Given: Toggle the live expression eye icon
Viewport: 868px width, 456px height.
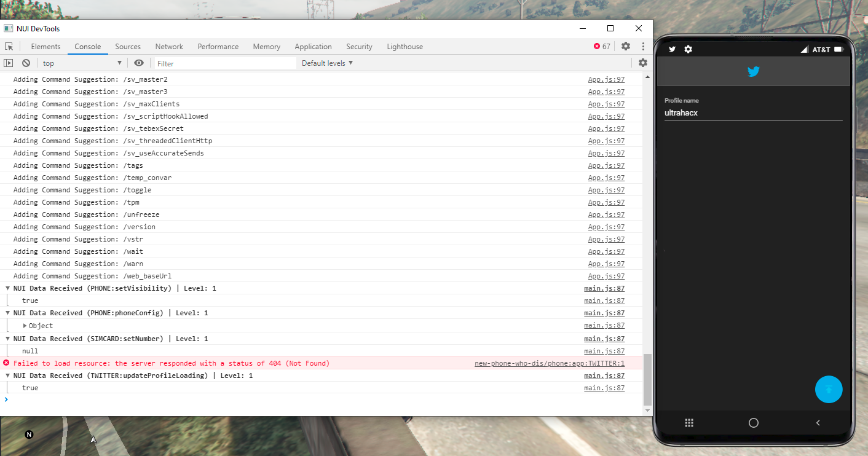Looking at the screenshot, I should coord(139,62).
